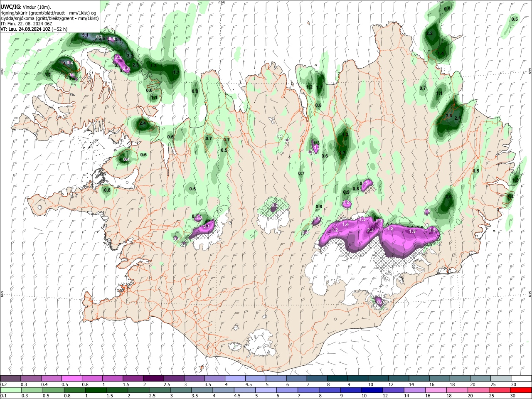
Task: Select upper scale pink swatch between 0.5 and 0.8
Action: (71, 379)
